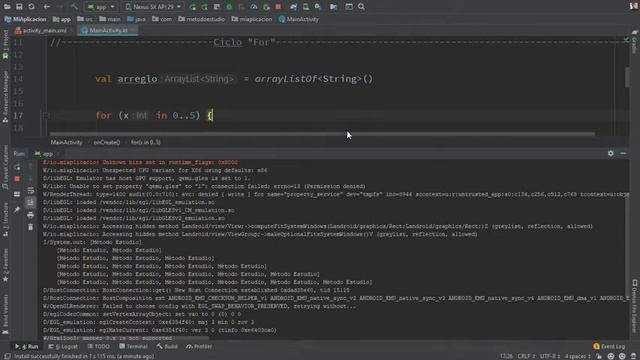Click com package breadcrumb

162,19
